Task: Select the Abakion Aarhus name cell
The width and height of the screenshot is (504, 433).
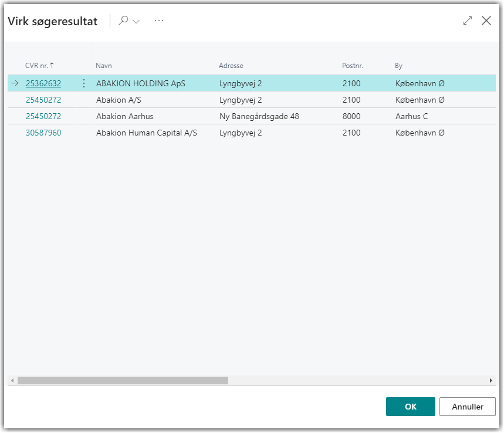Action: 125,116
